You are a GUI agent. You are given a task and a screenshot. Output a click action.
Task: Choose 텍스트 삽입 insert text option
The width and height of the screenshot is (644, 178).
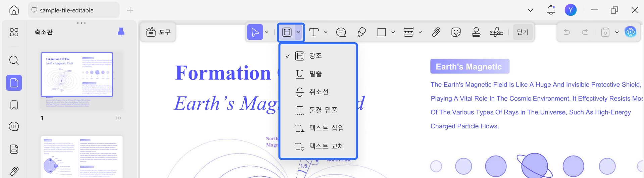[318, 128]
